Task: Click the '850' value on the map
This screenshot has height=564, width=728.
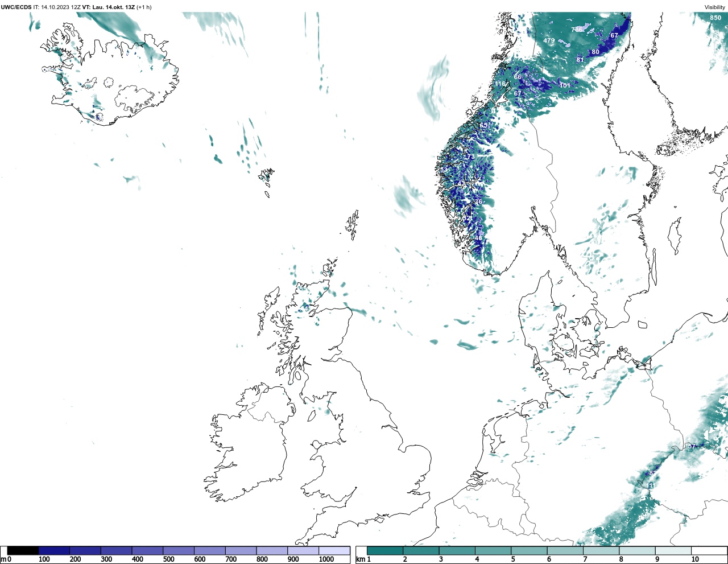Action: click(715, 18)
